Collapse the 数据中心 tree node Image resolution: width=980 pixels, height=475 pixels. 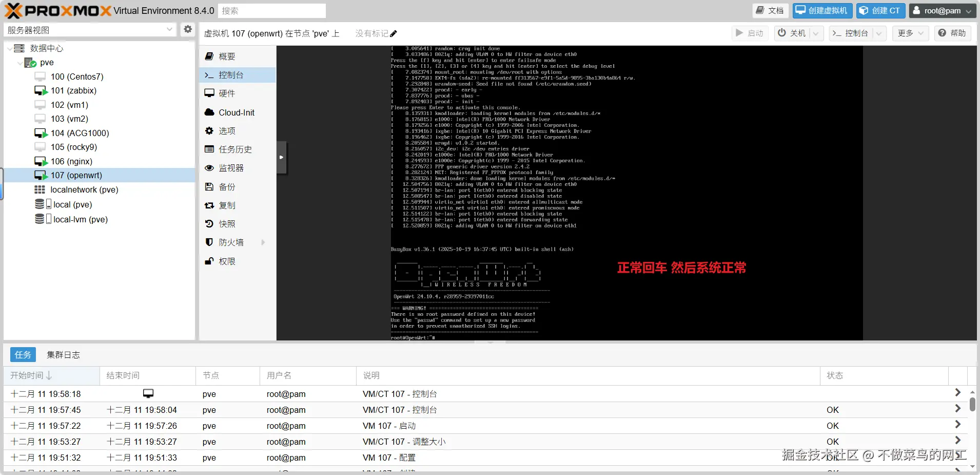[x=9, y=48]
